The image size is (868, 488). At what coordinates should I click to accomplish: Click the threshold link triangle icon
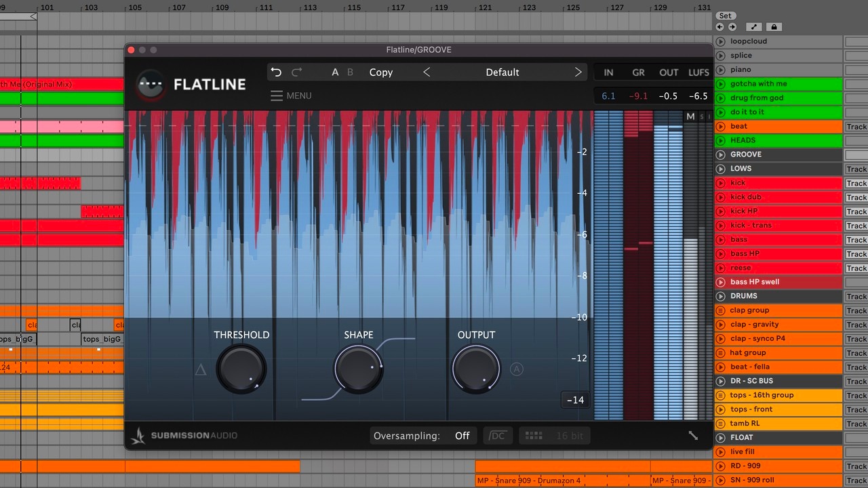pos(201,369)
